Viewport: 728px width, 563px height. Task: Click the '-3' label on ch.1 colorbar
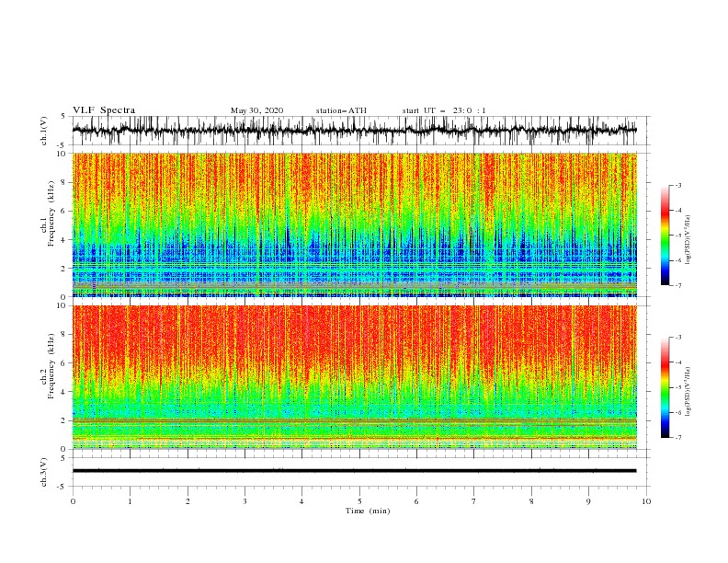point(677,185)
